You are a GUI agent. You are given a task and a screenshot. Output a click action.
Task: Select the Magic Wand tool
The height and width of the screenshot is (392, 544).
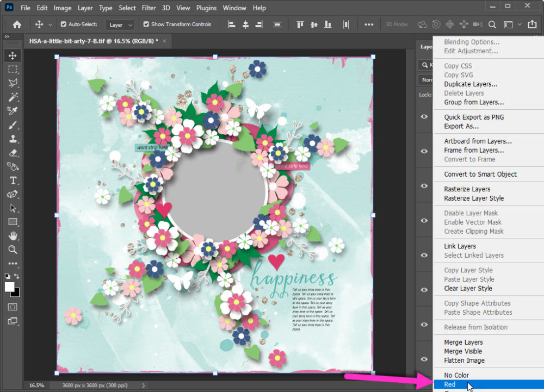click(13, 97)
